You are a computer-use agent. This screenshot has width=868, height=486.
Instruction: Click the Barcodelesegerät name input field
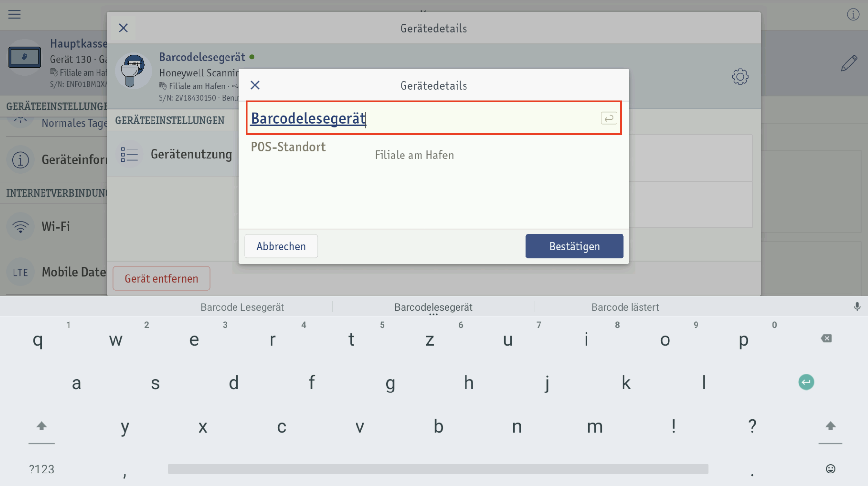pos(434,118)
